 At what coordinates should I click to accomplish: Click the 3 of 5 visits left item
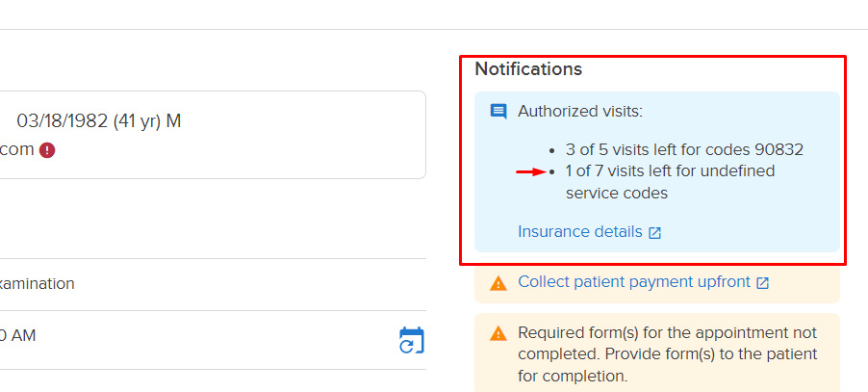pyautogui.click(x=683, y=150)
